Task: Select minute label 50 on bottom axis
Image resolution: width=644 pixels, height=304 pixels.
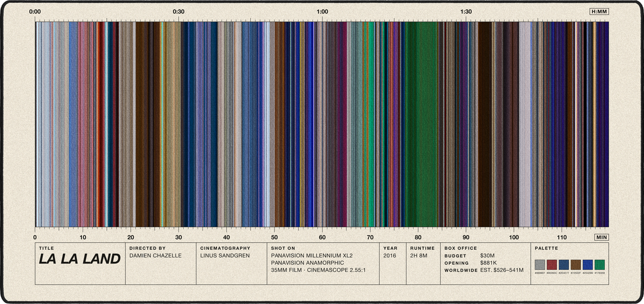Action: 274,237
